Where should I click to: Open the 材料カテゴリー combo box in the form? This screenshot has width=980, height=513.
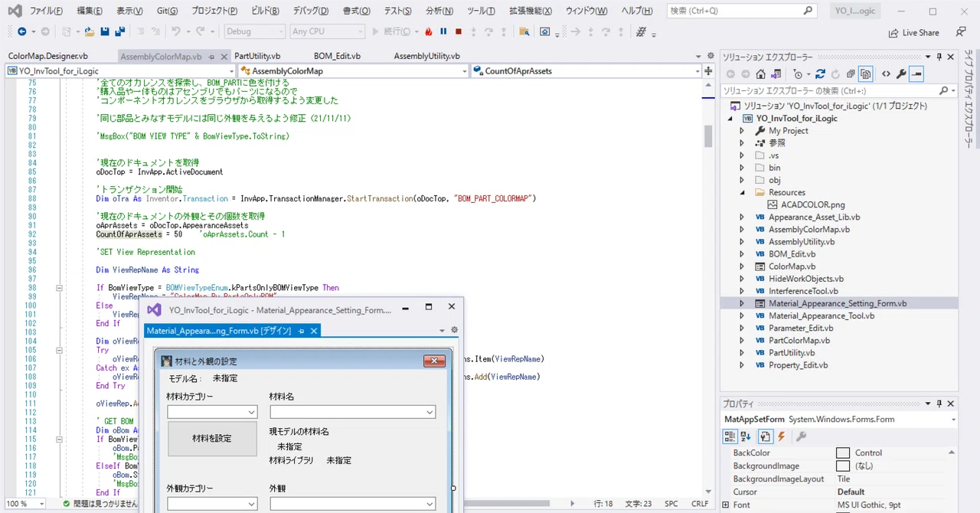[212, 412]
